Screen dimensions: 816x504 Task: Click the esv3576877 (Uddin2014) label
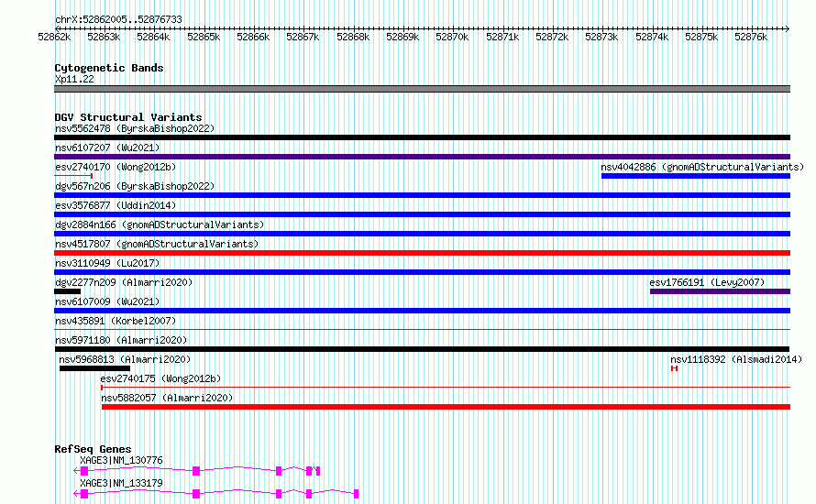[116, 205]
